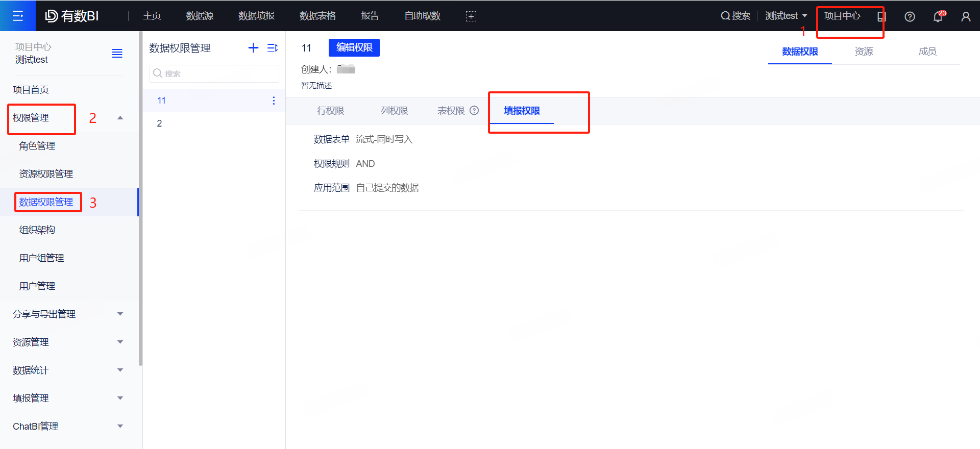This screenshot has height=449, width=980.
Task: Select item 2 in the permission list
Action: pos(160,123)
